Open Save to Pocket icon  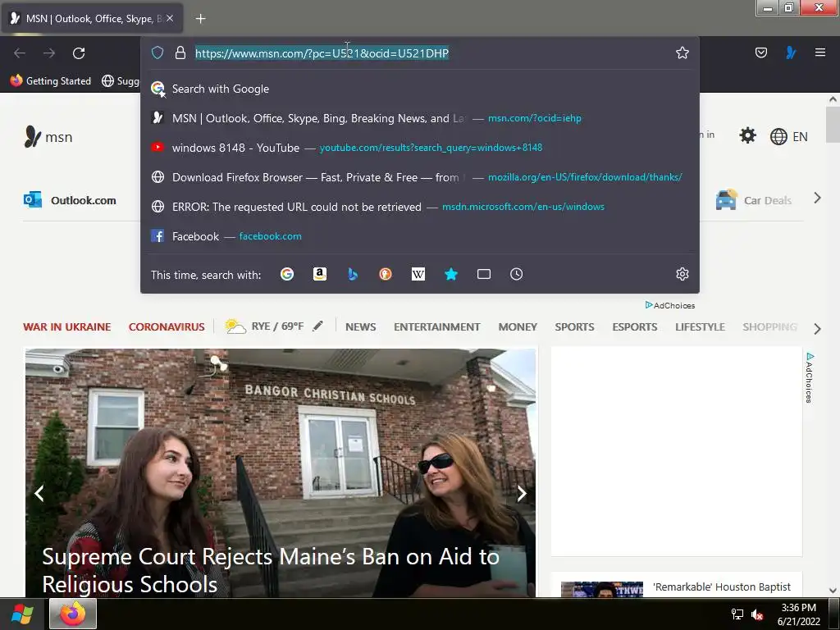coord(760,52)
